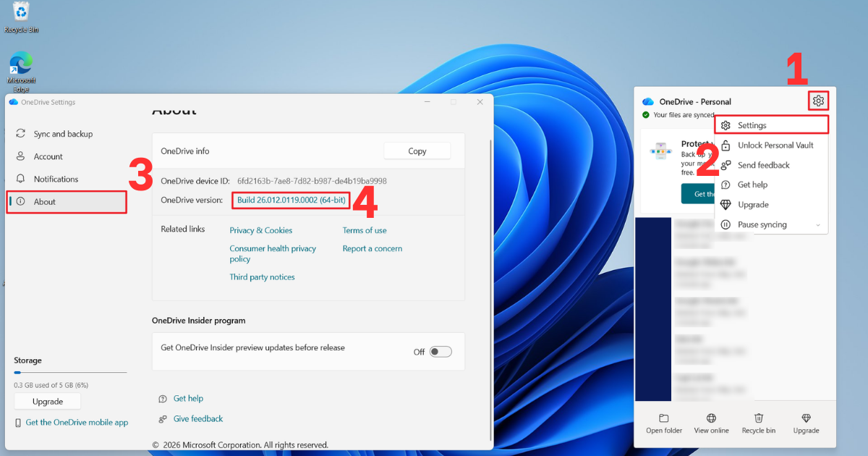The image size is (868, 456).
Task: Click the Notifications bell icon in sidebar
Action: (20, 179)
